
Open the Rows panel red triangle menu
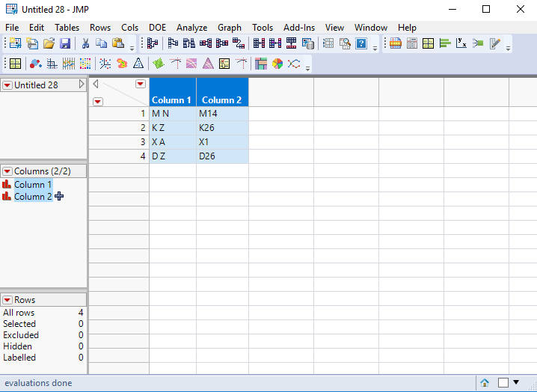coord(7,300)
